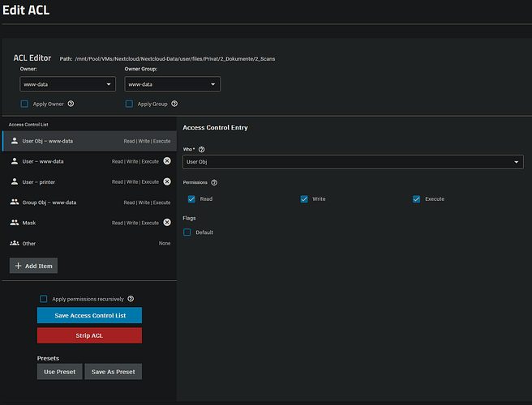Viewport: 532px width, 405px height.
Task: Show help for the Who field
Action: (202, 150)
